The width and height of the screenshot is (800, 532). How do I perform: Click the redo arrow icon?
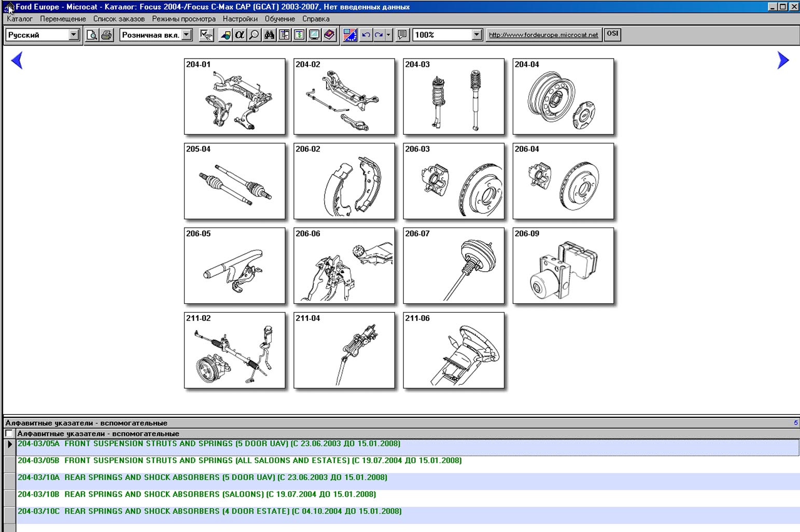coord(379,35)
